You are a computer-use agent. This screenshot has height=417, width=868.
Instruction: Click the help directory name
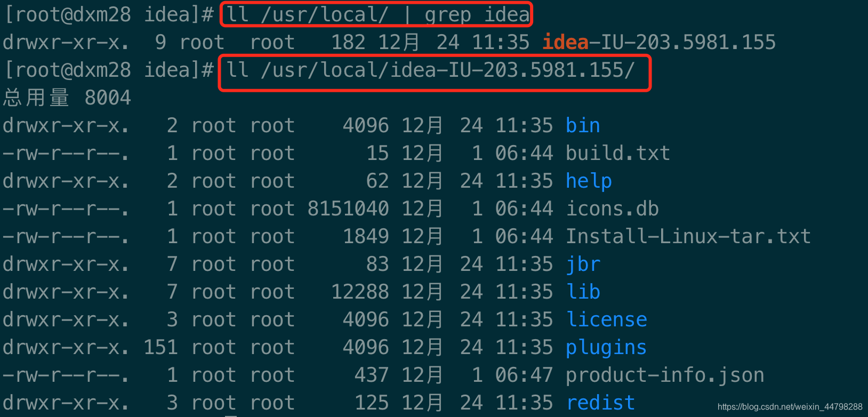(589, 182)
